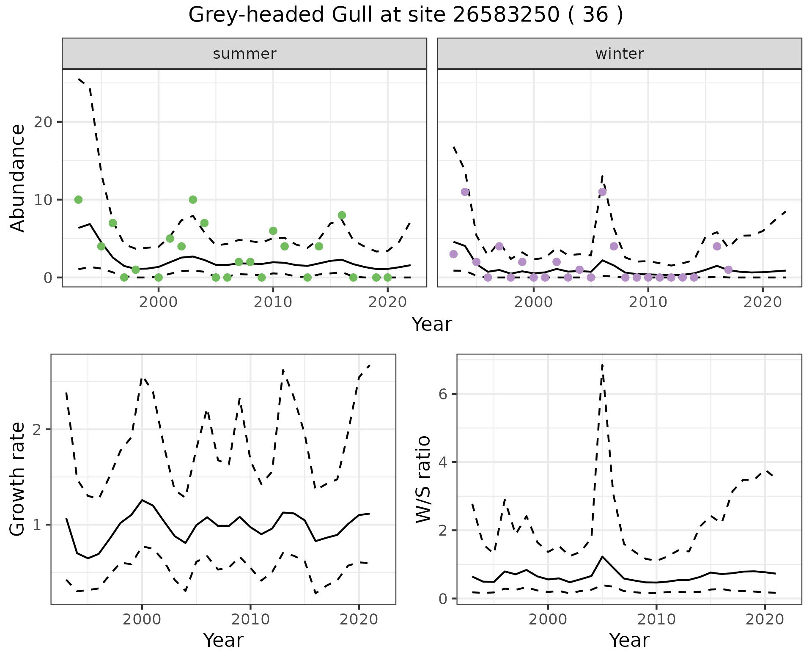Click the 2 tick label on Growth rate axis
812x660 pixels.
pos(37,430)
